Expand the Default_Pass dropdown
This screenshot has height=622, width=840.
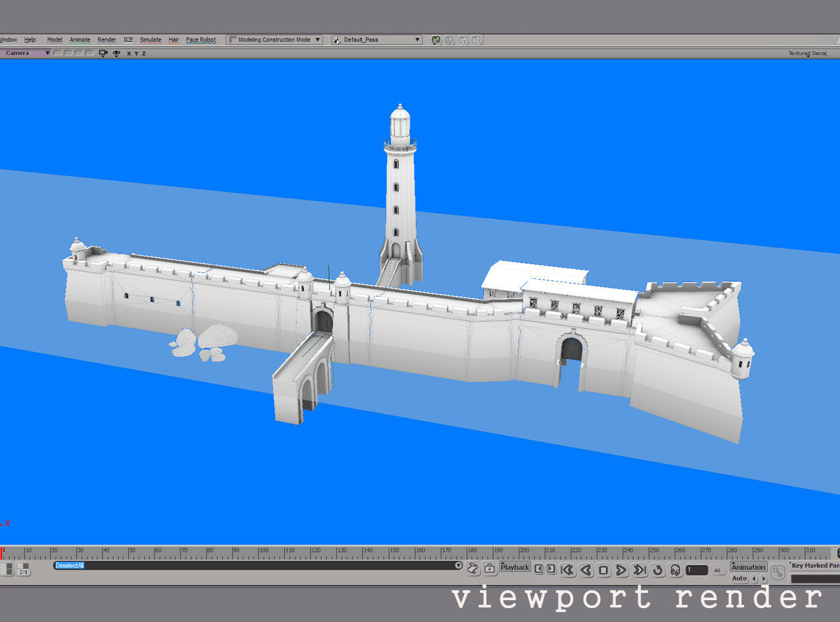point(377,40)
